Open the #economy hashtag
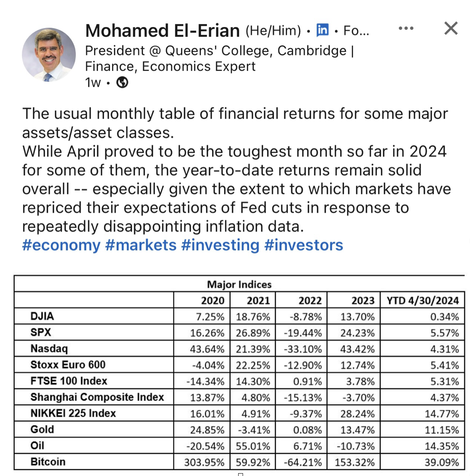470x476 pixels. click(61, 245)
